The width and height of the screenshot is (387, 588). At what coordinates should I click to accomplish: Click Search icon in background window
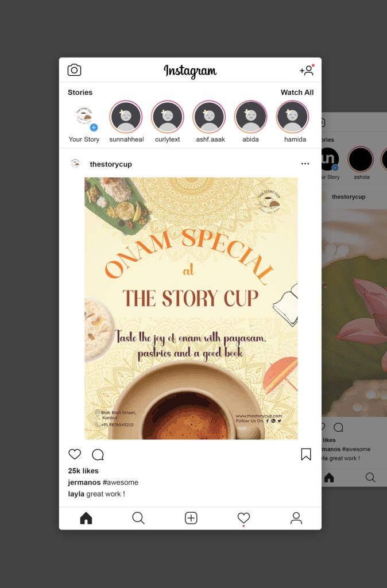(x=370, y=477)
